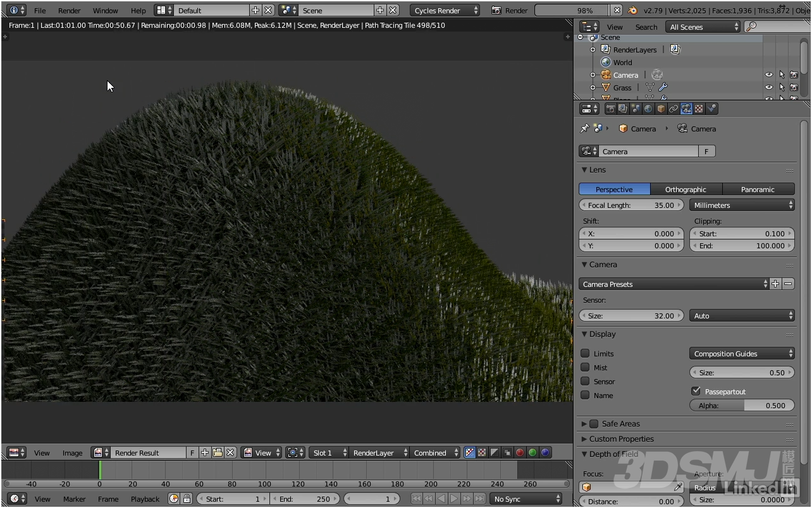Expand RenderLayers in the outliner tree
This screenshot has height=508, width=812.
593,49
